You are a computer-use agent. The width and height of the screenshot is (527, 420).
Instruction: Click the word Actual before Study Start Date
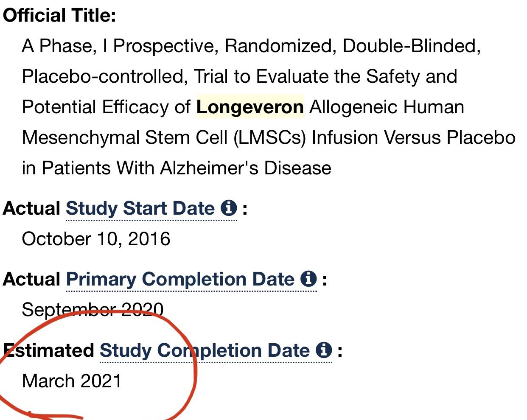[x=32, y=208]
